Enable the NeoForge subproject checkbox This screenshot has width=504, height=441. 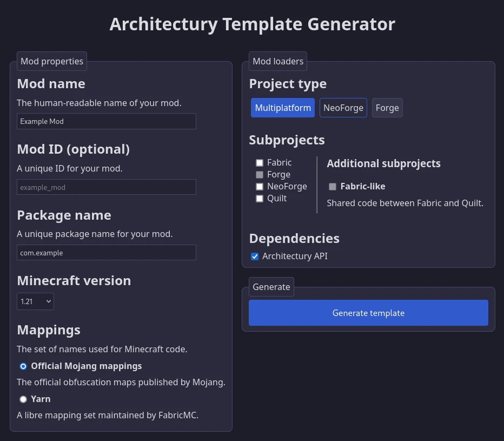(x=260, y=187)
